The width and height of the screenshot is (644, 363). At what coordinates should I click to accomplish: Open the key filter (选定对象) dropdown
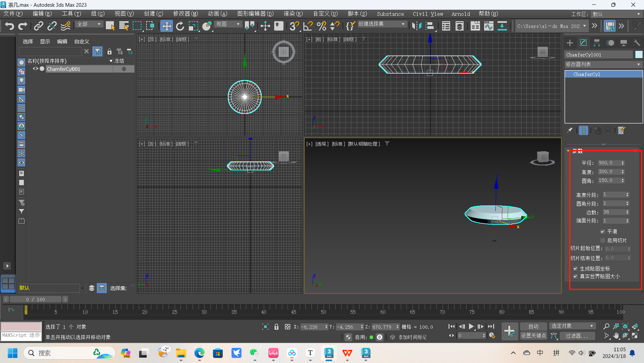point(572,326)
